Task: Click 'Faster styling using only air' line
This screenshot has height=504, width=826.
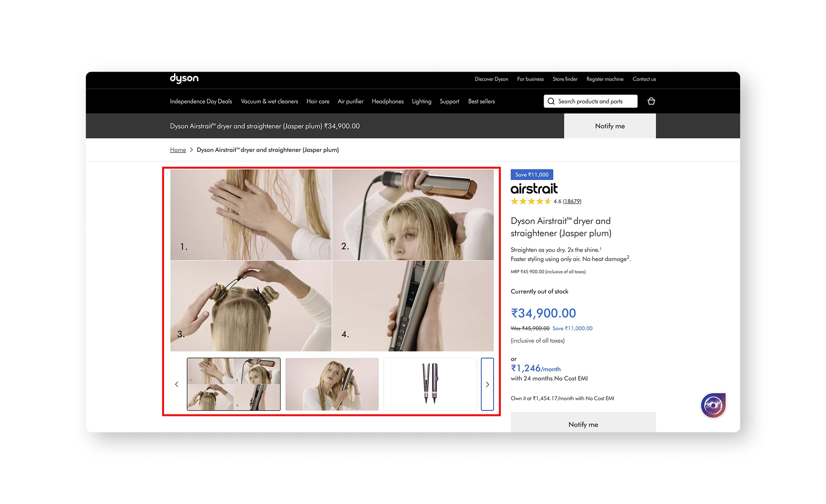Action: (x=570, y=259)
